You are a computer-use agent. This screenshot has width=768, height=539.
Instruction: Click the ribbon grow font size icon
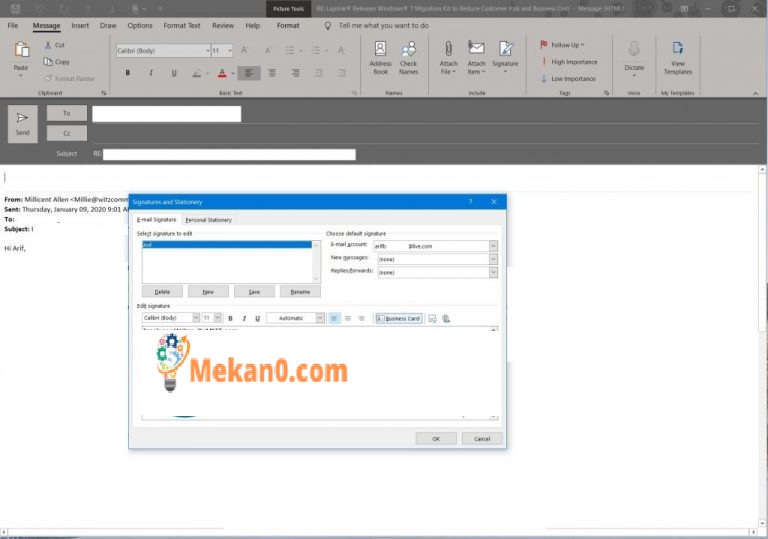pos(244,50)
